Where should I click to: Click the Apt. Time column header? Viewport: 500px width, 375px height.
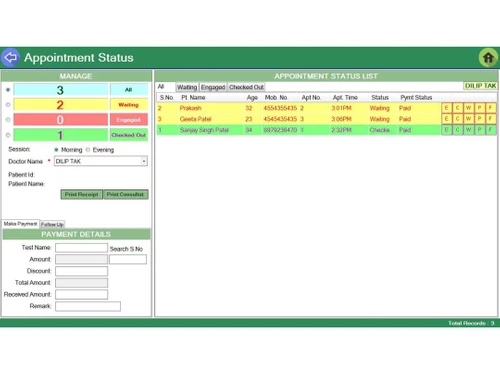pos(345,97)
